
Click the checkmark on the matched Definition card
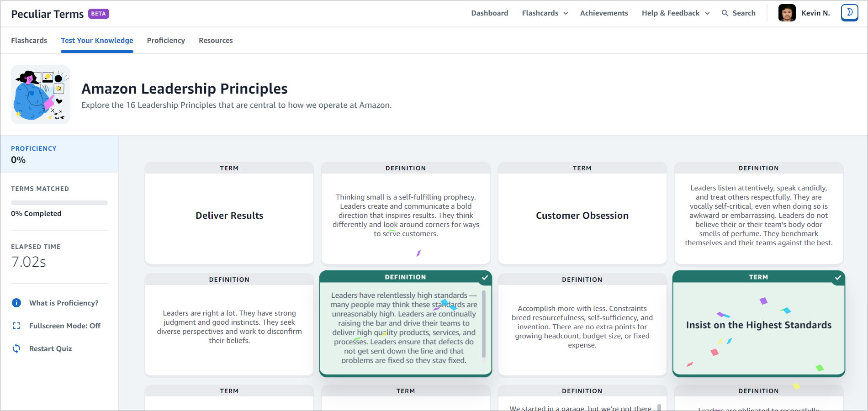(485, 277)
